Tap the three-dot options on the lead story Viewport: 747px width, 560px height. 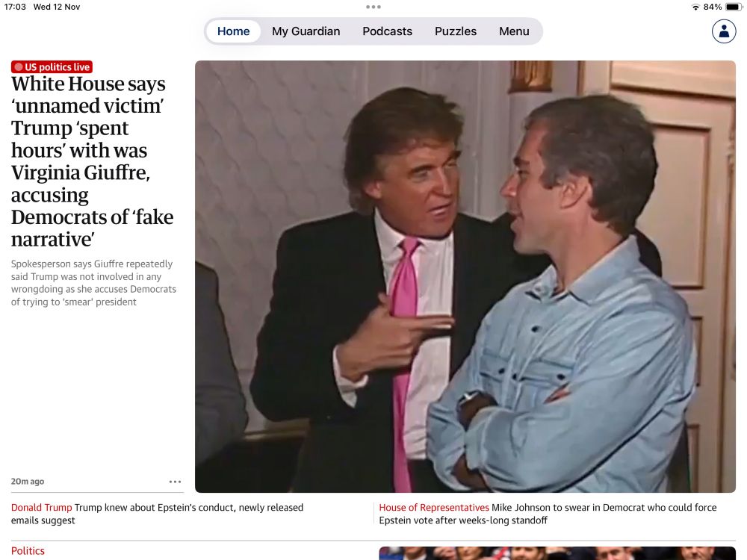click(x=175, y=482)
